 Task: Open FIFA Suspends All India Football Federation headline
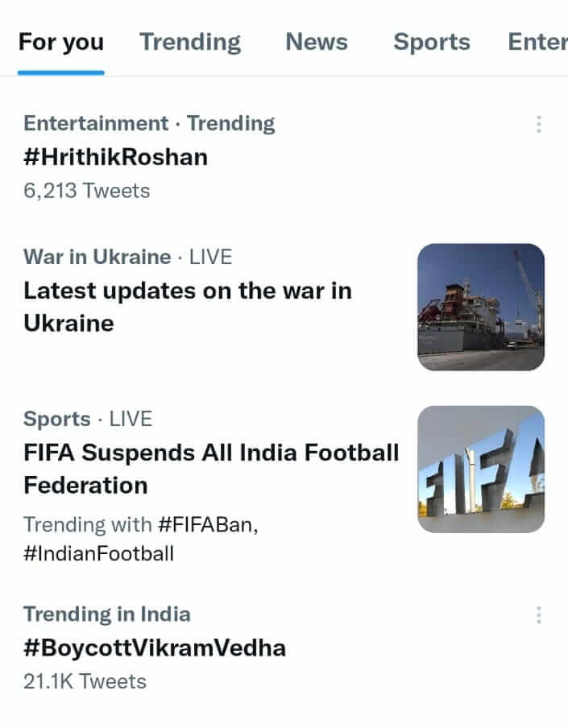(211, 469)
